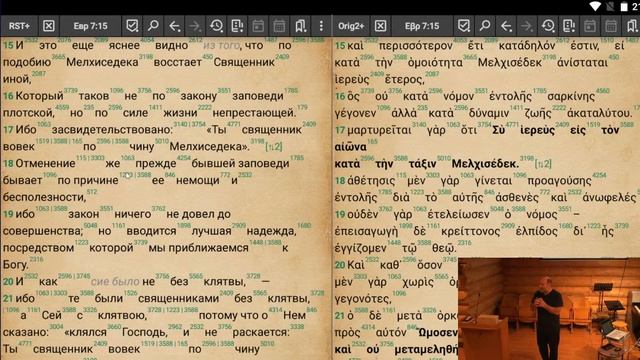Tap the Greek word ἀκαταλύτου

point(599,113)
